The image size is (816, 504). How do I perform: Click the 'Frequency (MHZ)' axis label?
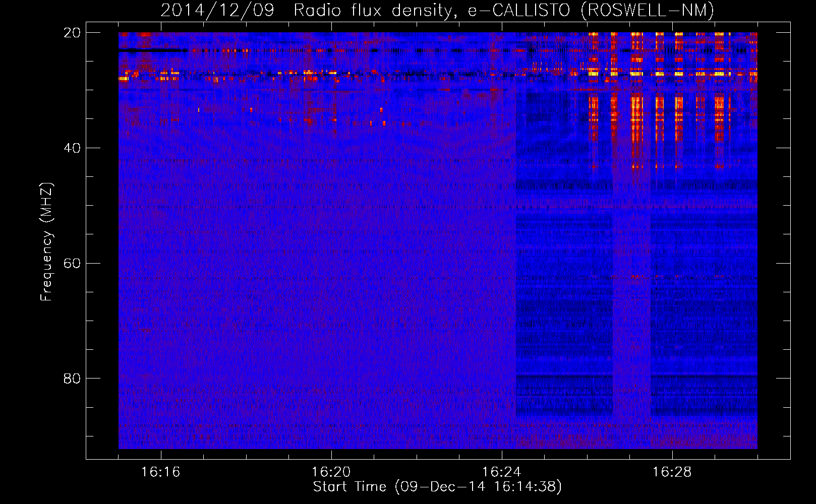46,242
